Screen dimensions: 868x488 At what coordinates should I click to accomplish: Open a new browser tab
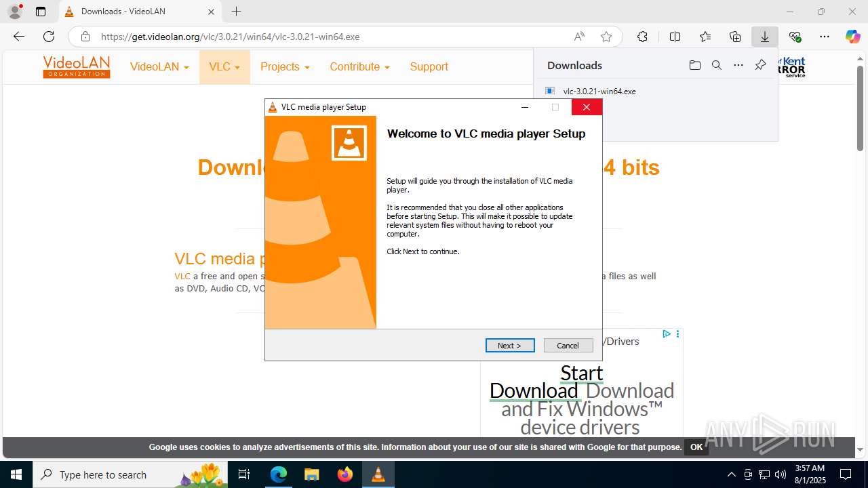236,12
